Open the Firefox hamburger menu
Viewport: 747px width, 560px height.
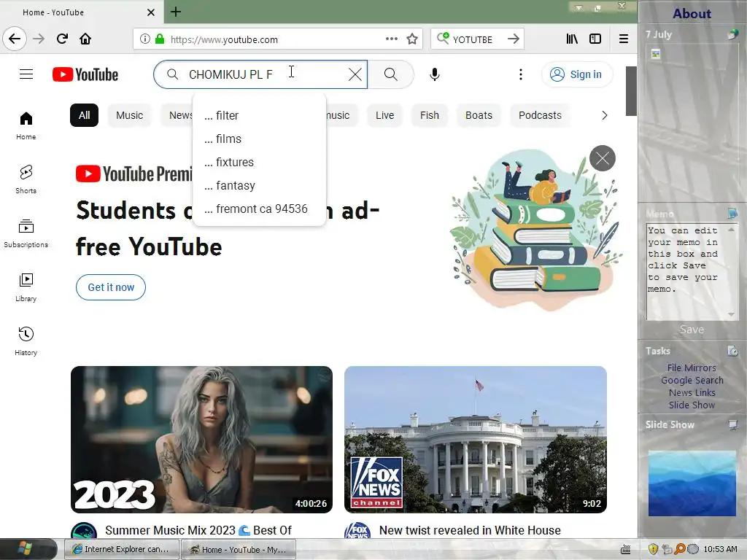tap(623, 39)
